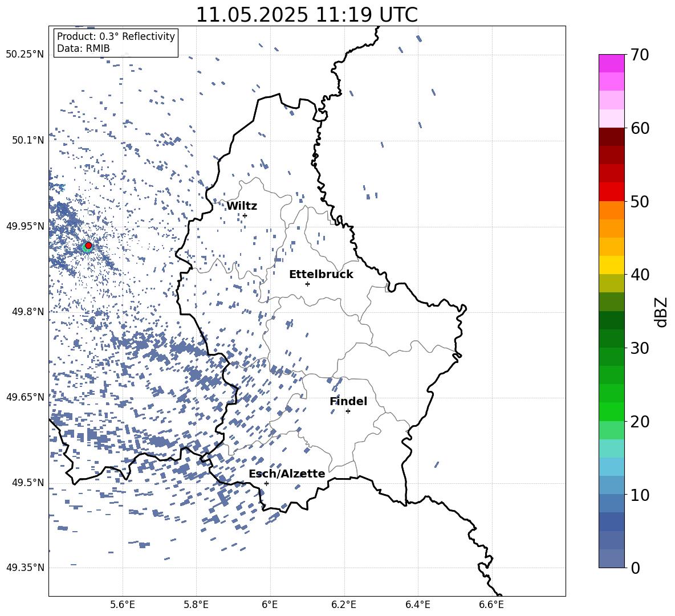Click the 49.65°N latitude label
Screen dimensions: 675x616
[x=25, y=397]
